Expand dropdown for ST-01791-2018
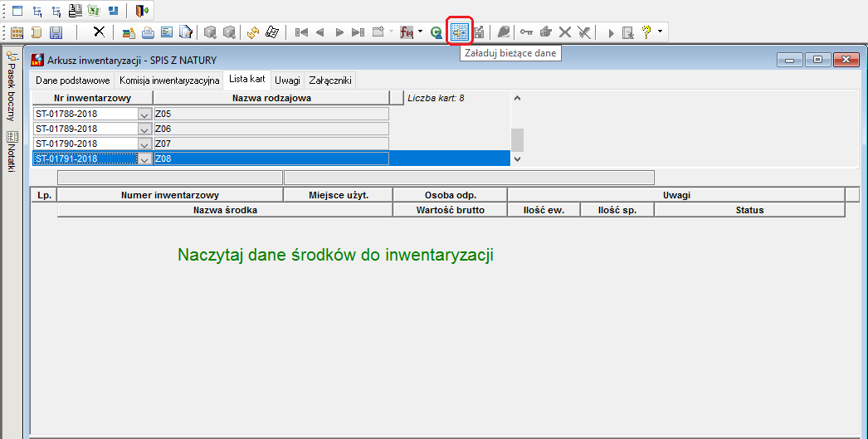The width and height of the screenshot is (868, 439). 144,159
